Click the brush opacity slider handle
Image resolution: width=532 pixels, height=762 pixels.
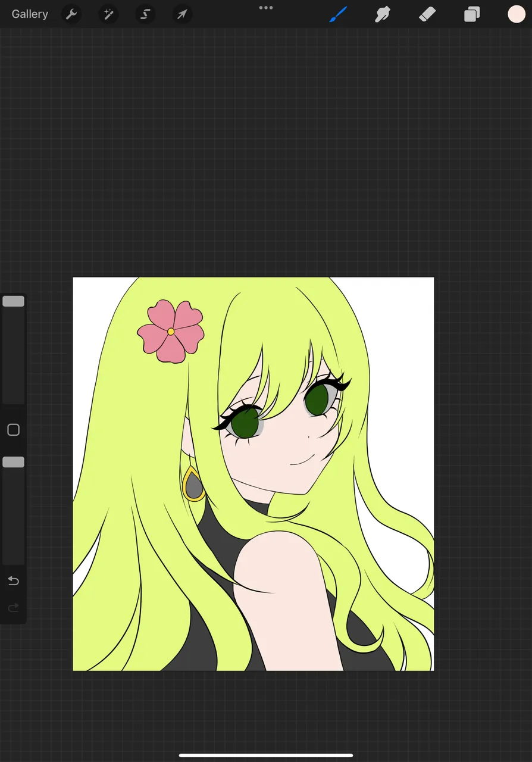tap(13, 462)
